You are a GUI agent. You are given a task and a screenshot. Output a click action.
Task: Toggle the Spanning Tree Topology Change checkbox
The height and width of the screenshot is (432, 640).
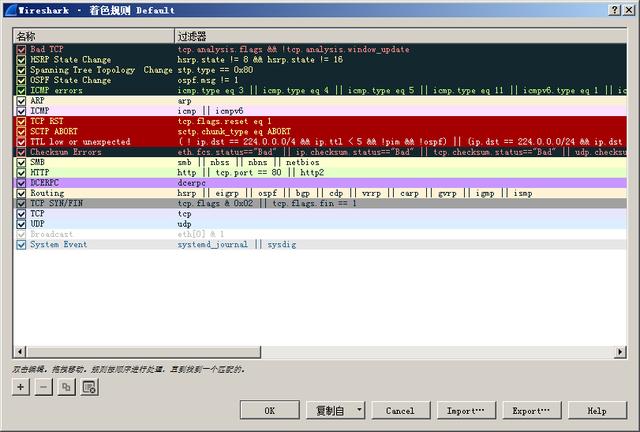21,70
